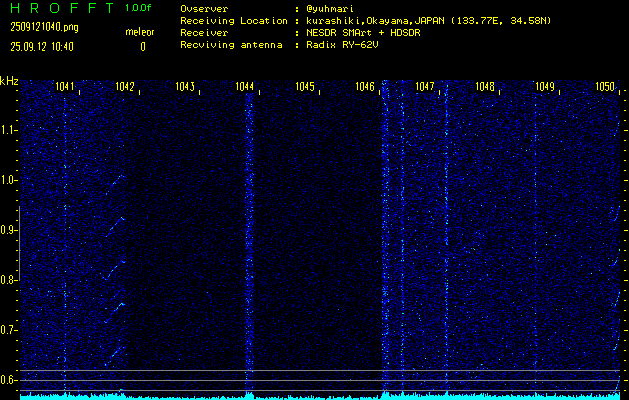The width and height of the screenshot is (629, 400).
Task: Click the 1041 time marker
Action: 65,87
